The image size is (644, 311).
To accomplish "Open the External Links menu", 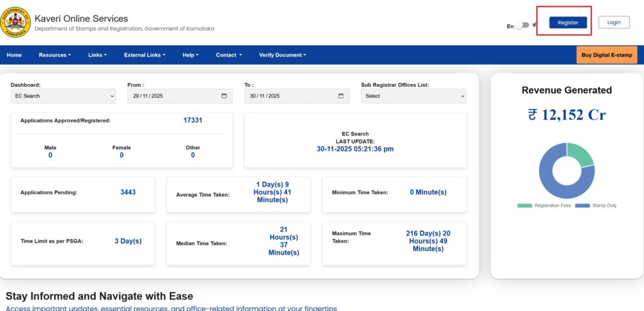I will click(145, 55).
